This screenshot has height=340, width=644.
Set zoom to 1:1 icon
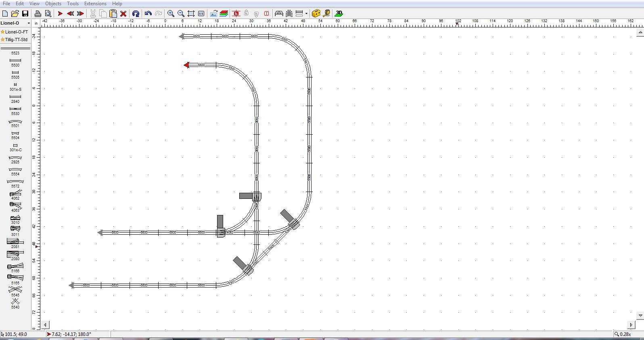[201, 13]
